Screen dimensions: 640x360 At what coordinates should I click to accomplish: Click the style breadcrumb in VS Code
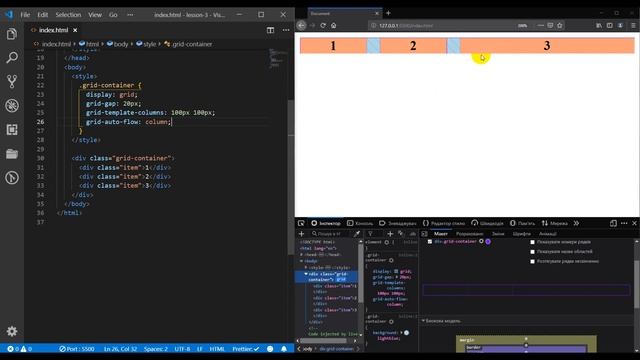coord(146,44)
